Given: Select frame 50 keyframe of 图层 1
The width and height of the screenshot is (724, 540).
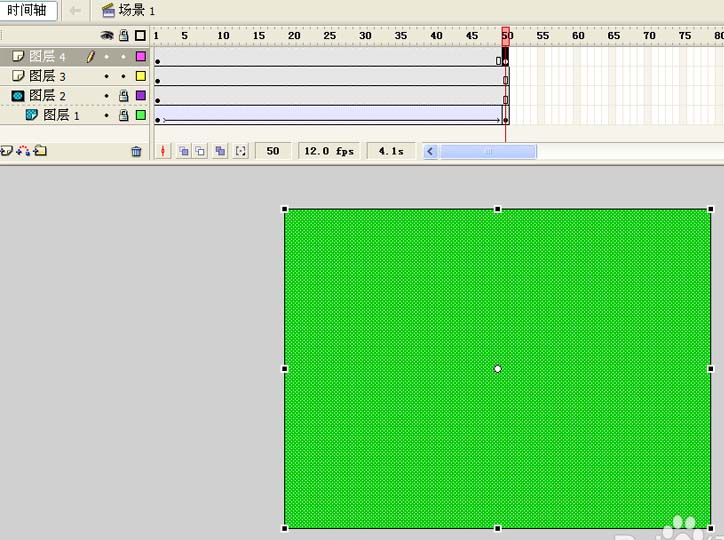Looking at the screenshot, I should click(x=506, y=115).
